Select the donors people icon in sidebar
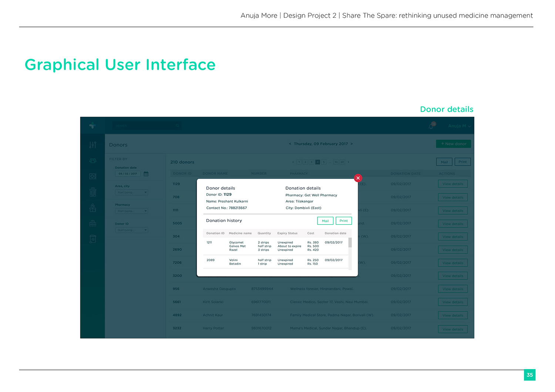The height and width of the screenshot is (392, 555). 92,160
